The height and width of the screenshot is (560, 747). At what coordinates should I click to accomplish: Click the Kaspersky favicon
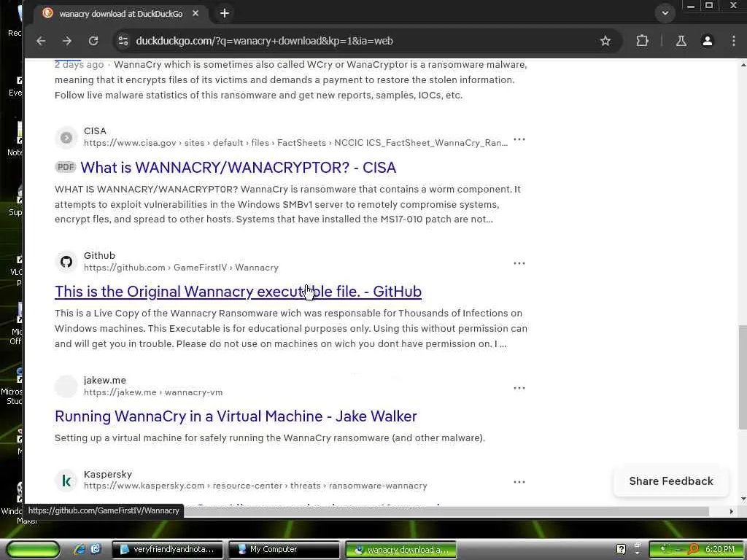click(x=66, y=481)
